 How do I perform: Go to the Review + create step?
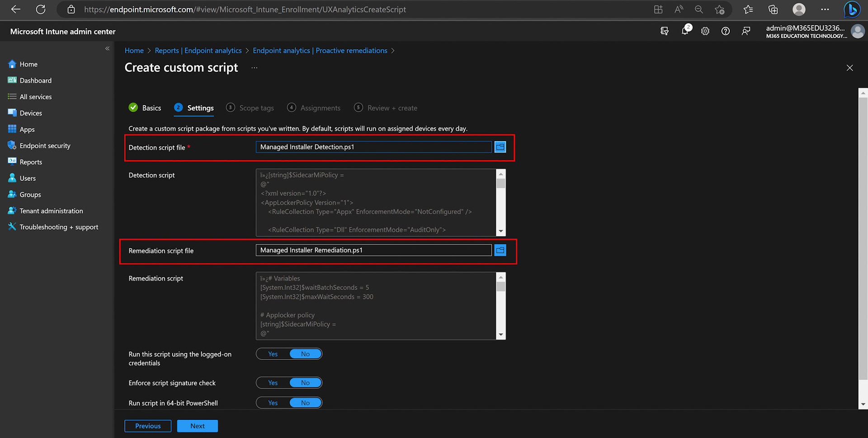(386, 108)
